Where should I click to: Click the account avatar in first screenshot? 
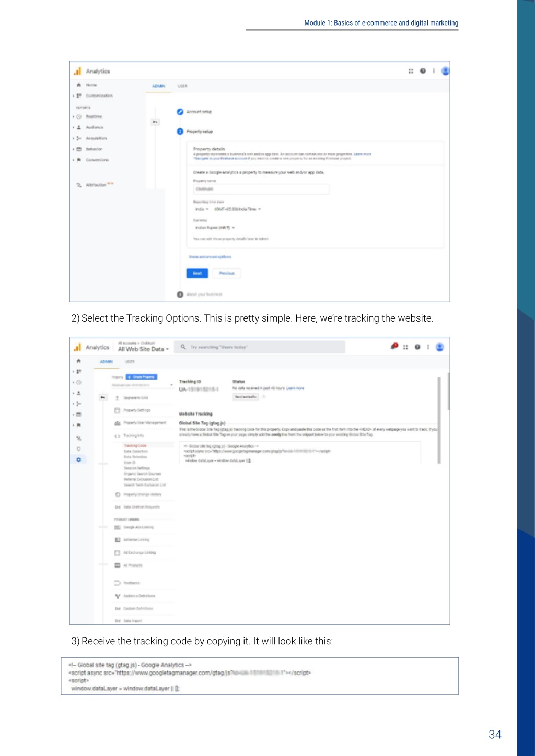[x=445, y=71]
